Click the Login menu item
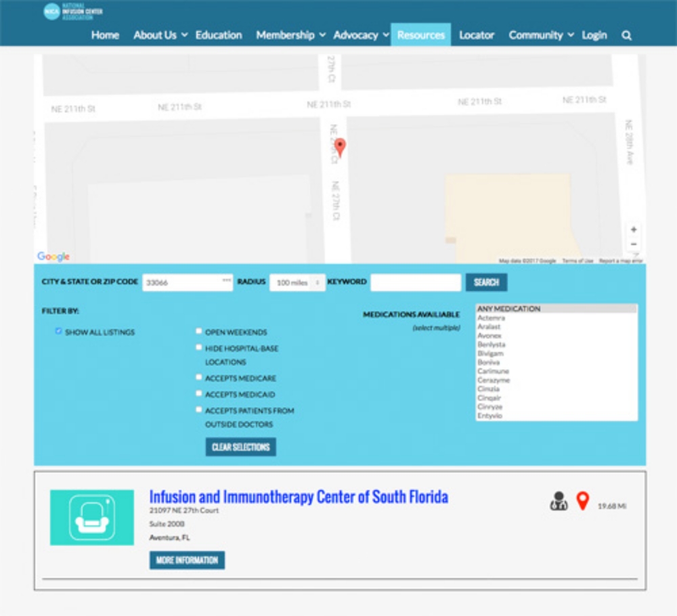The height and width of the screenshot is (616, 677). tap(594, 35)
